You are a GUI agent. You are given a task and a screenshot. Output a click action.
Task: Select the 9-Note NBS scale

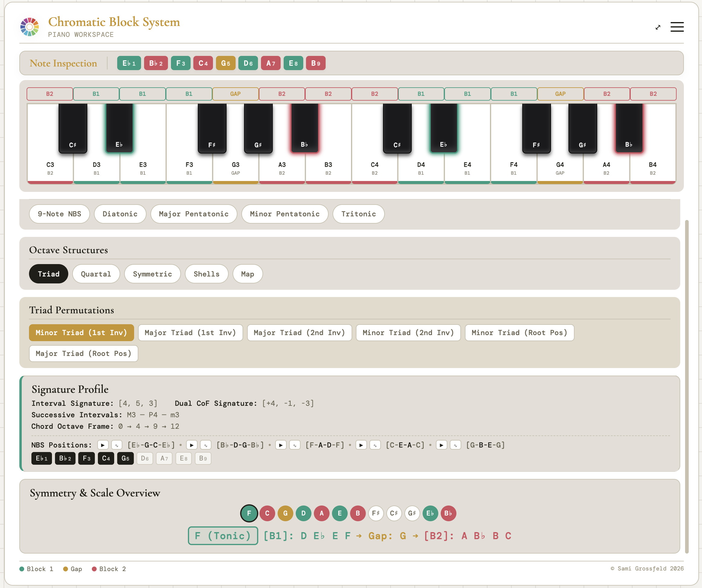click(x=60, y=214)
